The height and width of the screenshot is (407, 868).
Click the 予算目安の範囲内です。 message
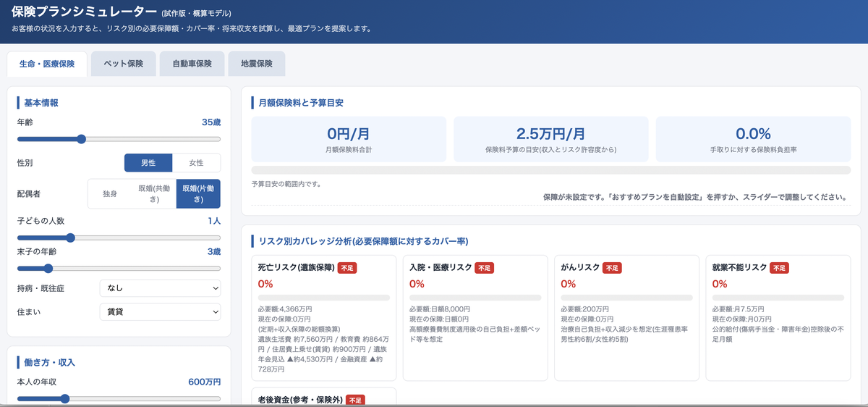pos(286,184)
